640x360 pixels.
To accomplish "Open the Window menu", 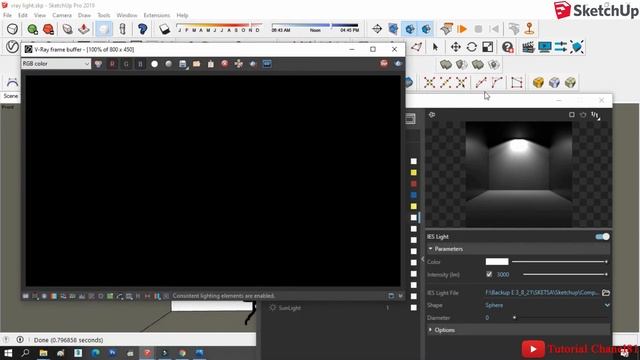I will (127, 15).
